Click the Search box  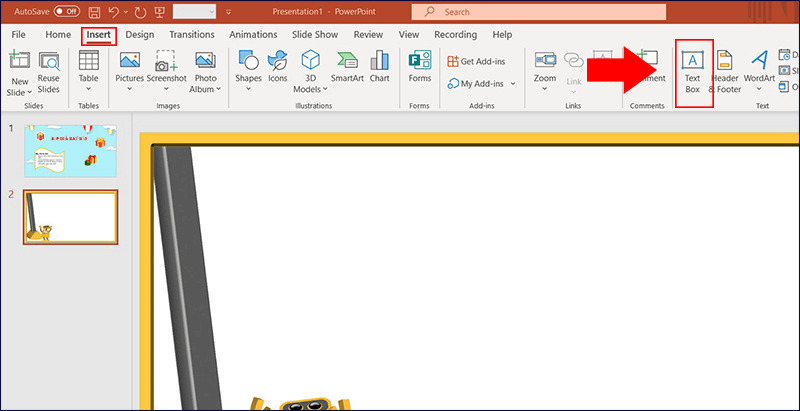pyautogui.click(x=538, y=12)
